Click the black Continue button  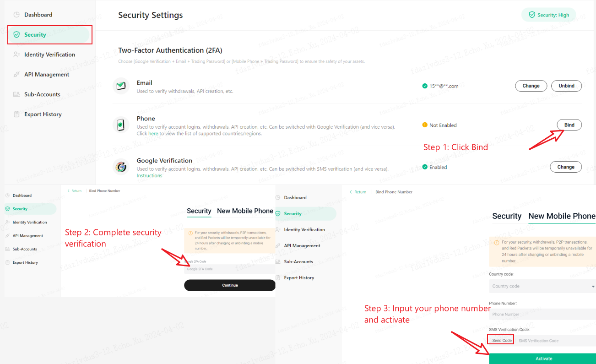pyautogui.click(x=230, y=285)
